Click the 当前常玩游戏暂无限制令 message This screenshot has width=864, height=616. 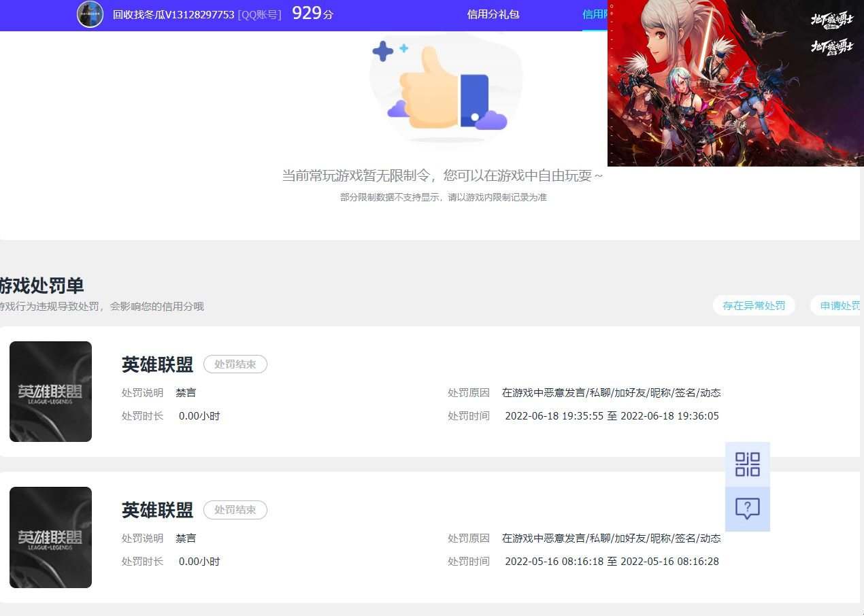click(x=443, y=175)
